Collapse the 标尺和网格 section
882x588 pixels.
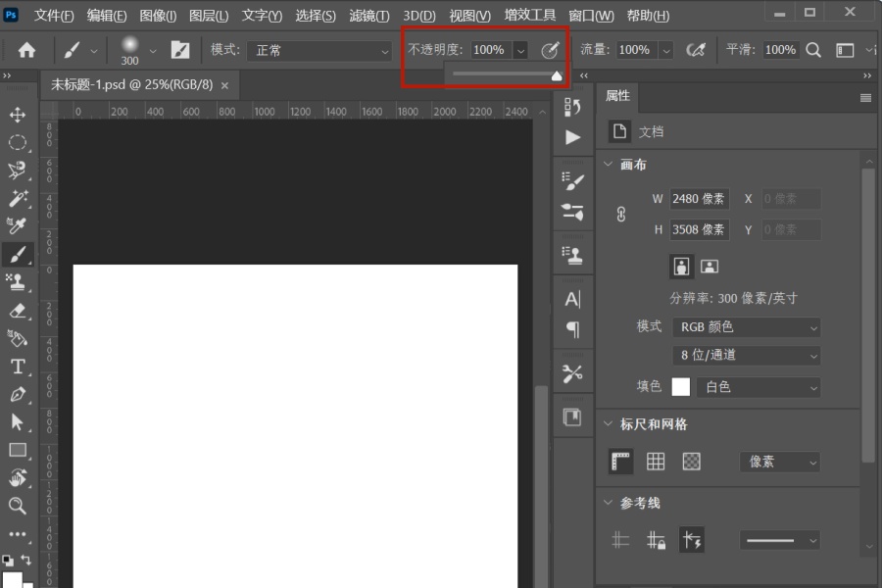pyautogui.click(x=608, y=423)
